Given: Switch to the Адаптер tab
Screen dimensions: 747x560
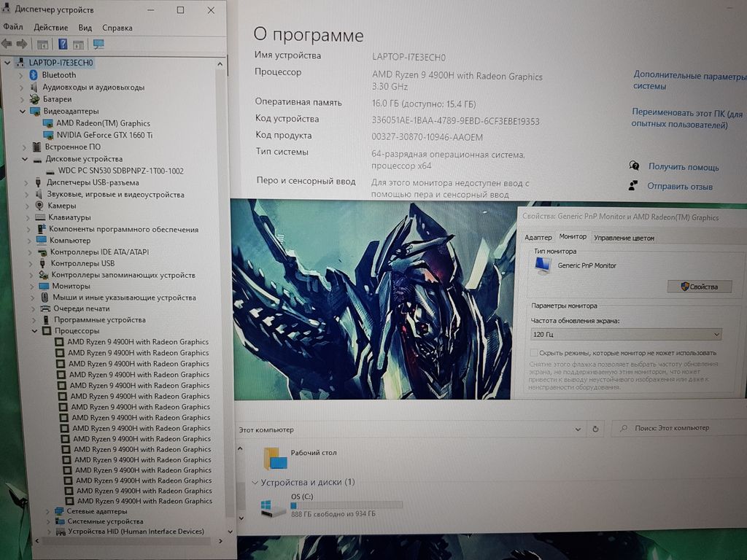Looking at the screenshot, I should pos(538,238).
